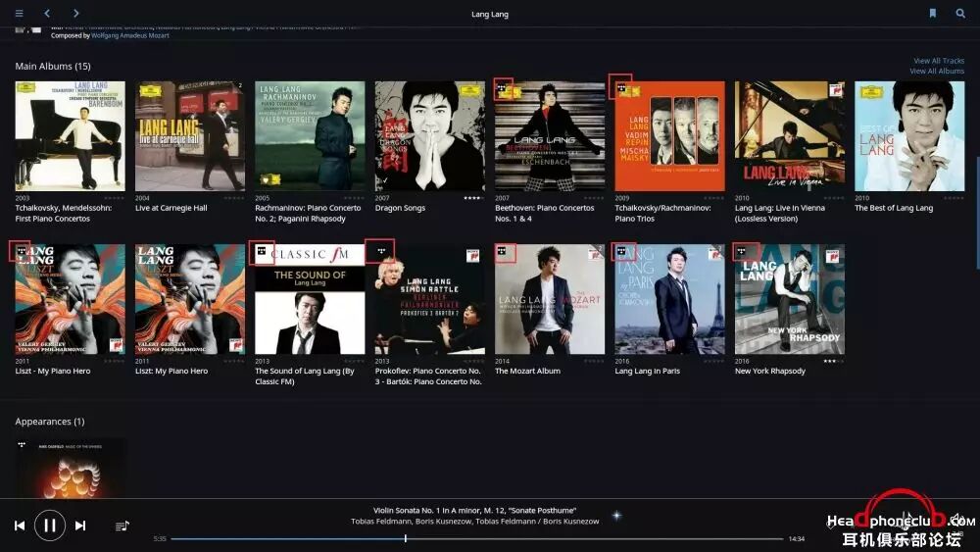This screenshot has width=980, height=552.
Task: Rate Dragon Songs using its stars
Action: (473, 198)
